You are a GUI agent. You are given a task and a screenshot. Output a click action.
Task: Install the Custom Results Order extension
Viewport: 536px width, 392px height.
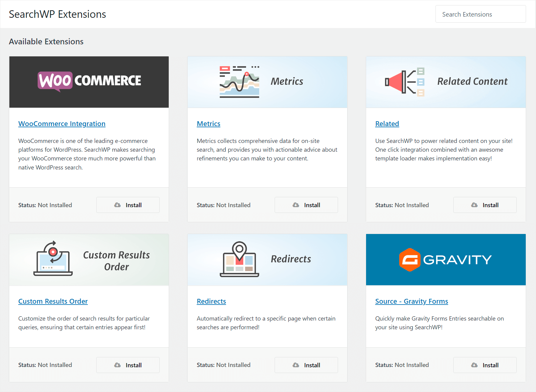point(128,365)
